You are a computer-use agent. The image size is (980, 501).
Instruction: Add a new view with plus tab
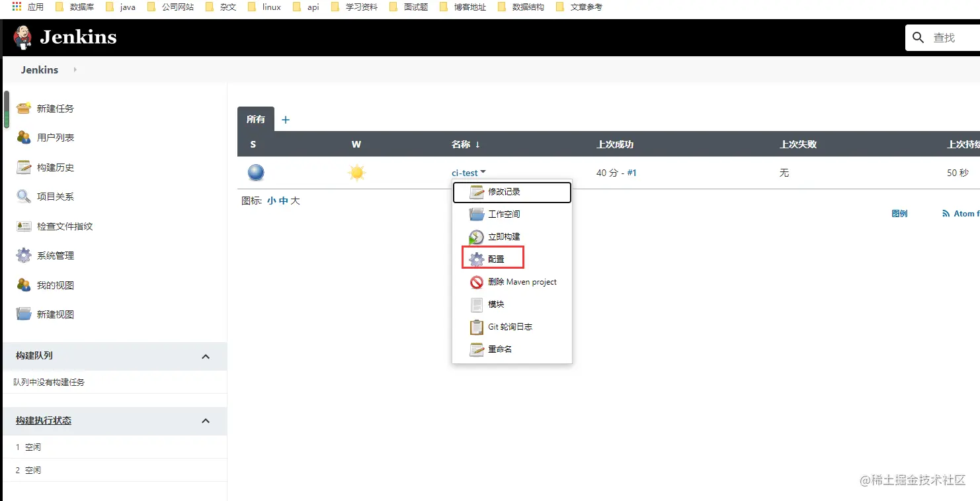286,120
